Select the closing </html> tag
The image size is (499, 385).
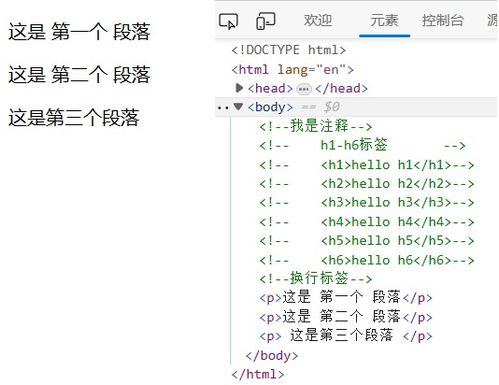258,374
